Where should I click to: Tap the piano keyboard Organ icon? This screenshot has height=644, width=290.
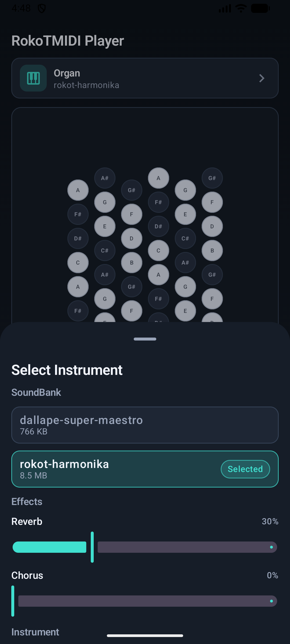click(33, 78)
